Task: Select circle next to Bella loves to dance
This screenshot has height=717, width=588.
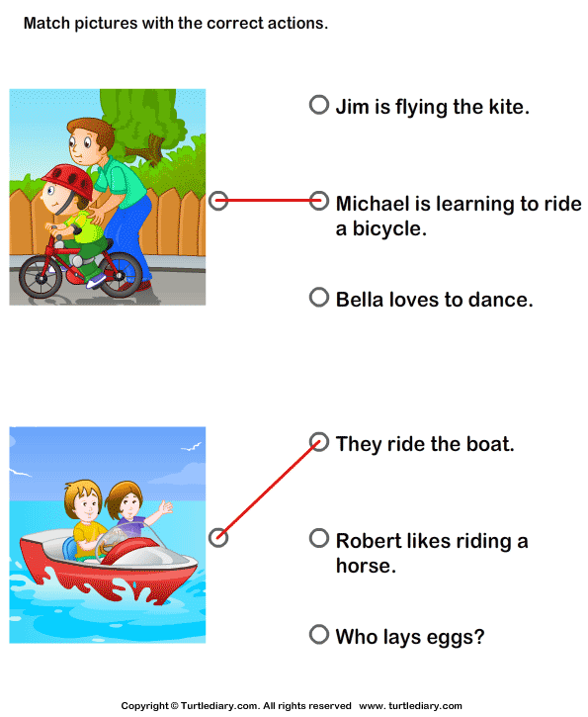Action: 319,298
